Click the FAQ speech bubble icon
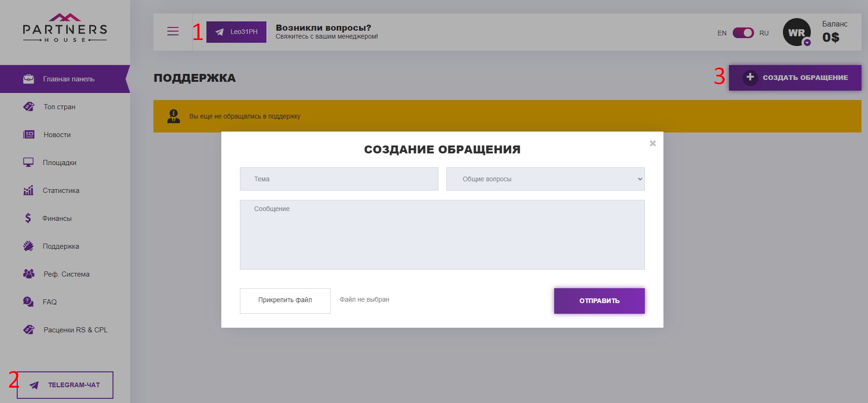Screen dimensions: 868x403 pos(28,302)
